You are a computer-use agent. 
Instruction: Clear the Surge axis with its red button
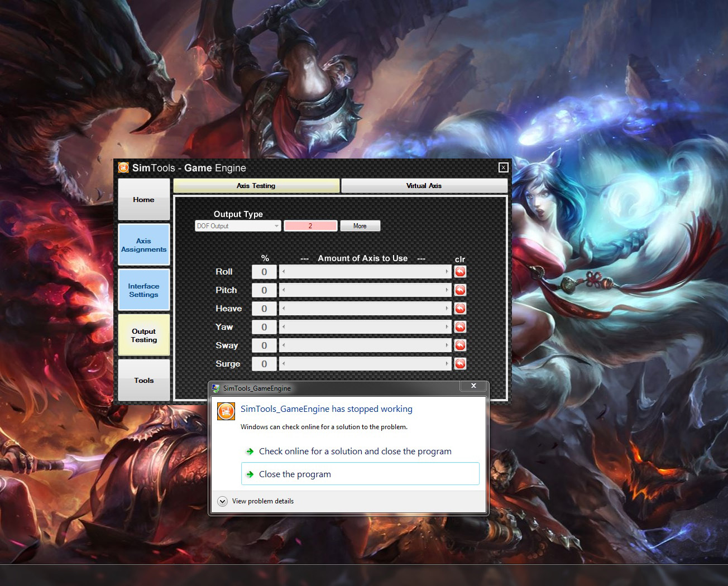pyautogui.click(x=460, y=364)
